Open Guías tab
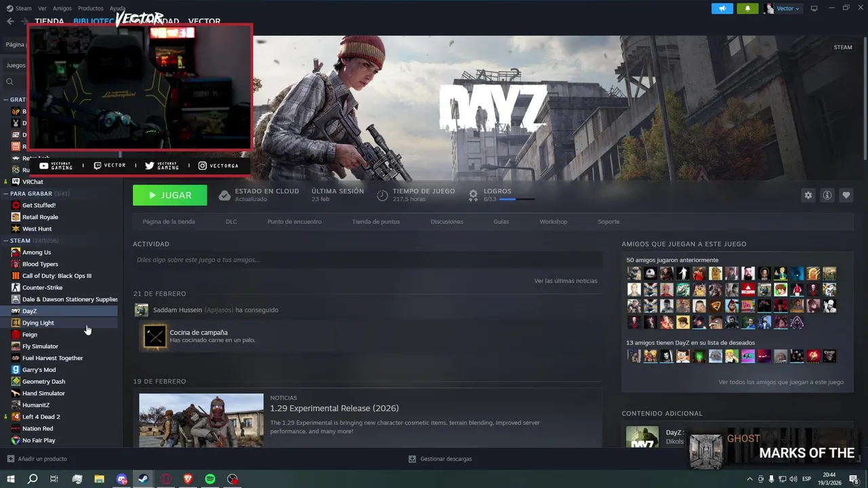This screenshot has height=488, width=868. (501, 222)
